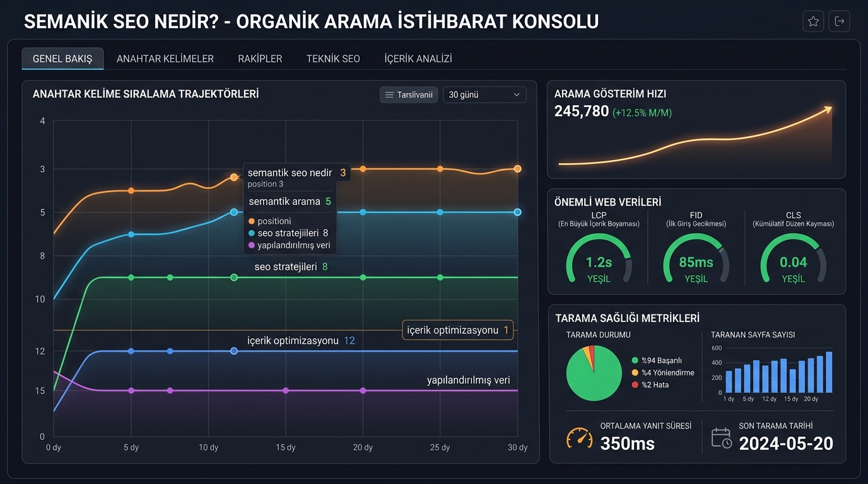868x484 pixels.
Task: Click the 245,780 impressions value
Action: [x=582, y=112]
